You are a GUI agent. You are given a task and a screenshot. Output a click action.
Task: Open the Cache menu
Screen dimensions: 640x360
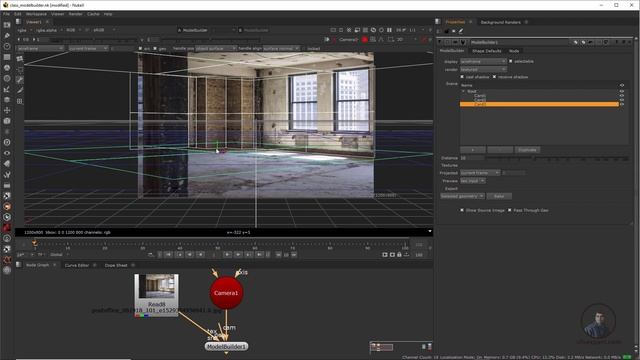93,14
